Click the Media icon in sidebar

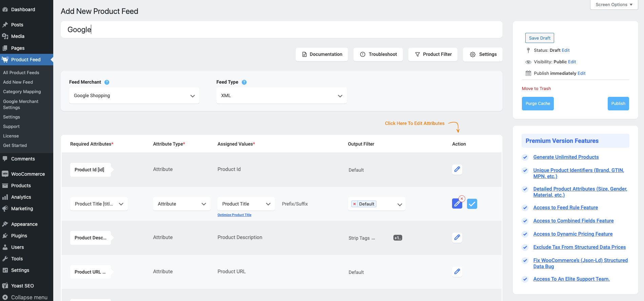[x=5, y=36]
